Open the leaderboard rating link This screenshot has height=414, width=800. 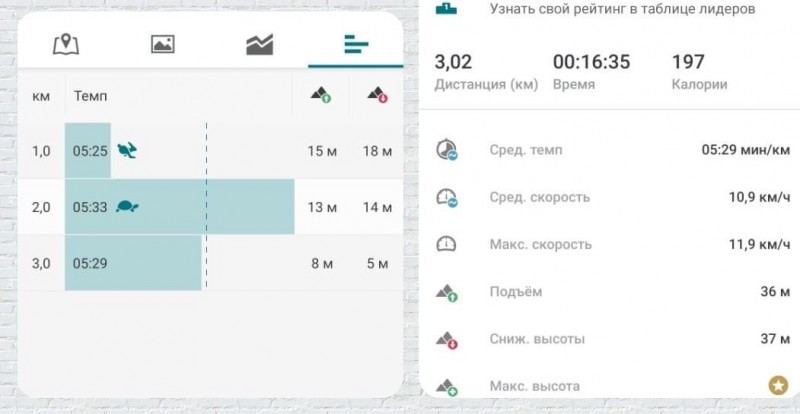621,9
